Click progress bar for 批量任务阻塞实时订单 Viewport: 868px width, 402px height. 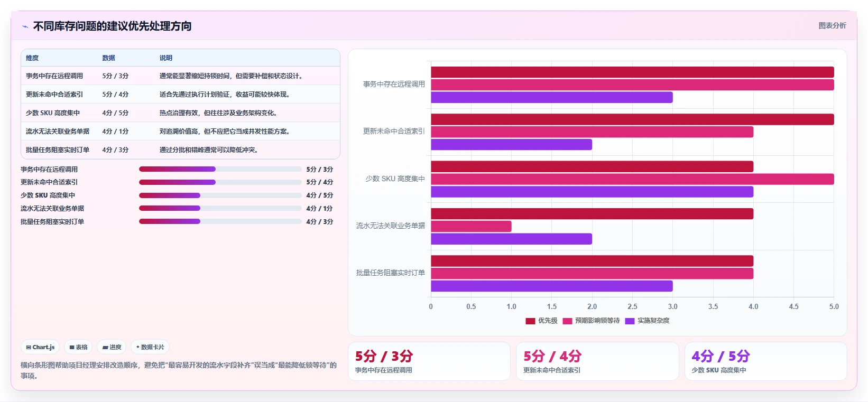[220, 221]
